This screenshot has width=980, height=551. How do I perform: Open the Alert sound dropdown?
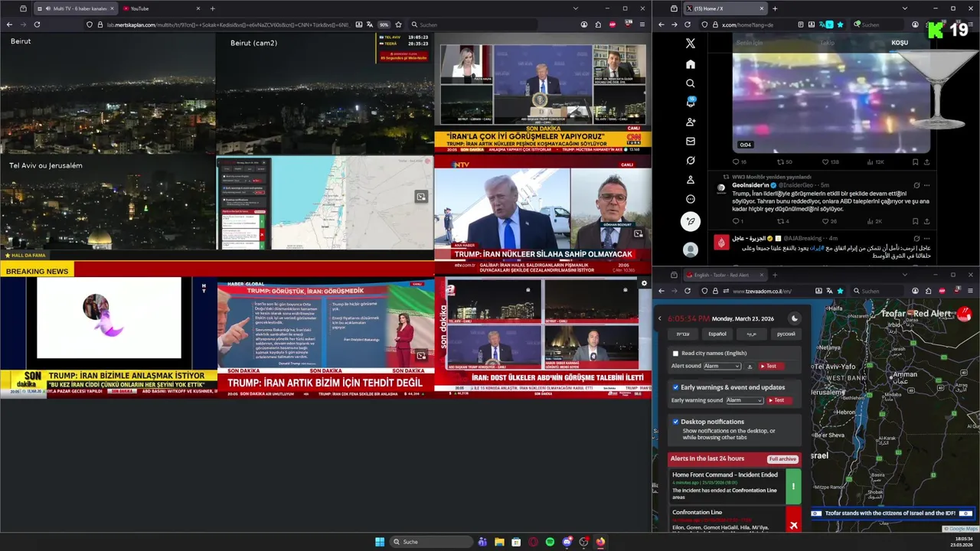coord(722,367)
